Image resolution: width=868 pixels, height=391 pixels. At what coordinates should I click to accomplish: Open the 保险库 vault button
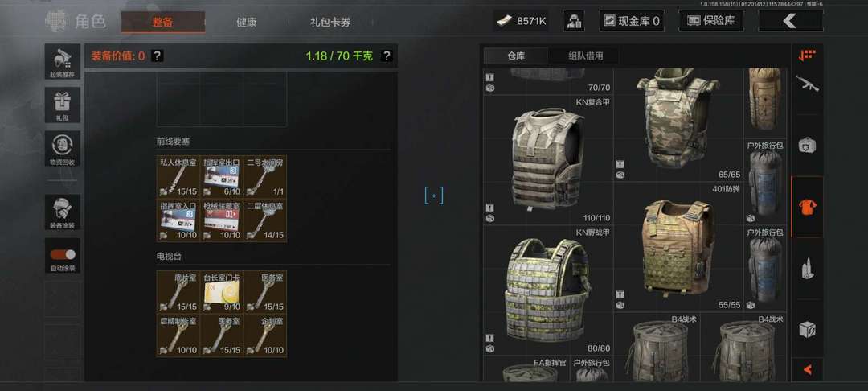[x=710, y=21]
